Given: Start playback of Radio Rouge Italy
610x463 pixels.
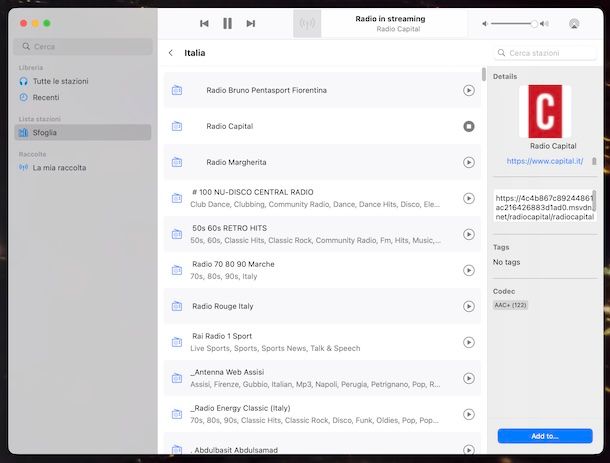Looking at the screenshot, I should 468,306.
